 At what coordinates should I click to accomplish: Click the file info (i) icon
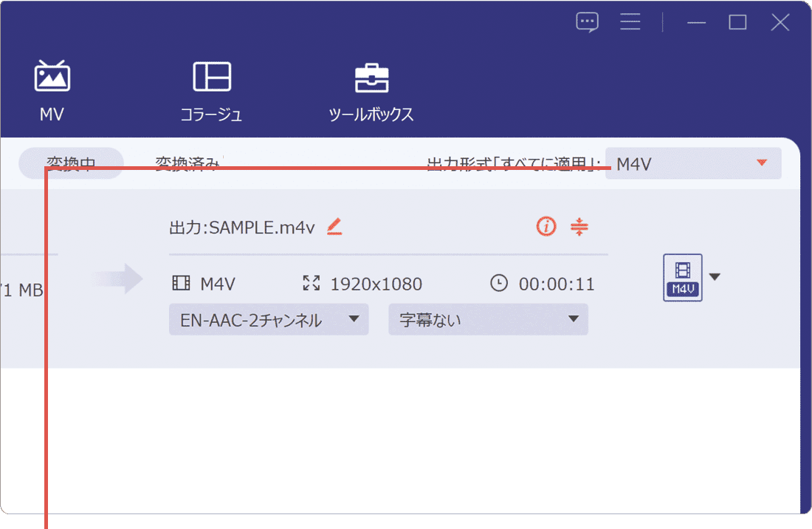[546, 226]
